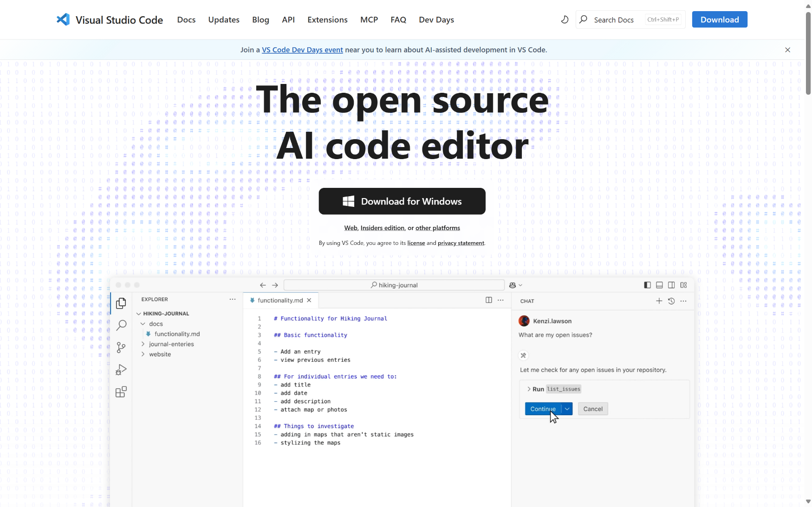Click the blue Download button in header
Screen dimensions: 812x507
pos(720,19)
